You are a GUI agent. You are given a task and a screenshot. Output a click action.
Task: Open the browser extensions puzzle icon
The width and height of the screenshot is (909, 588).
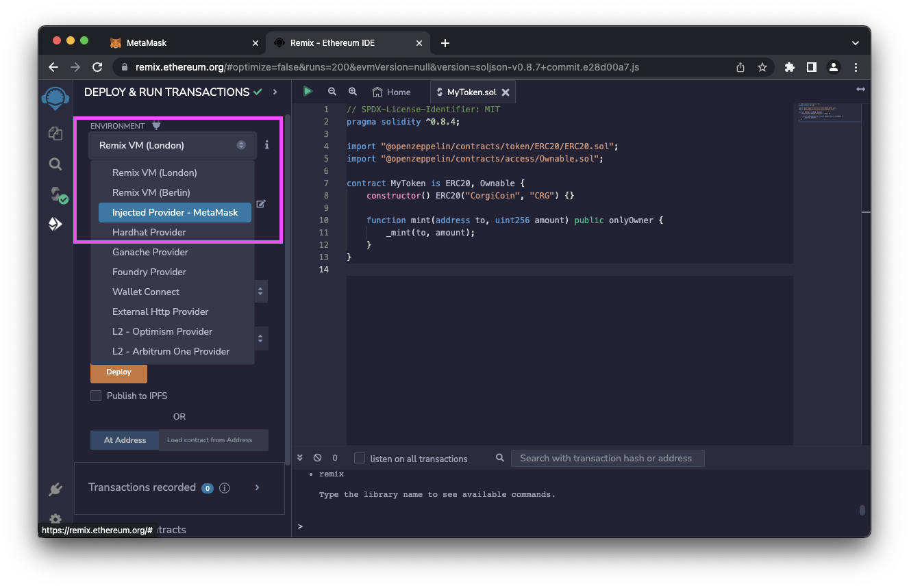point(789,67)
